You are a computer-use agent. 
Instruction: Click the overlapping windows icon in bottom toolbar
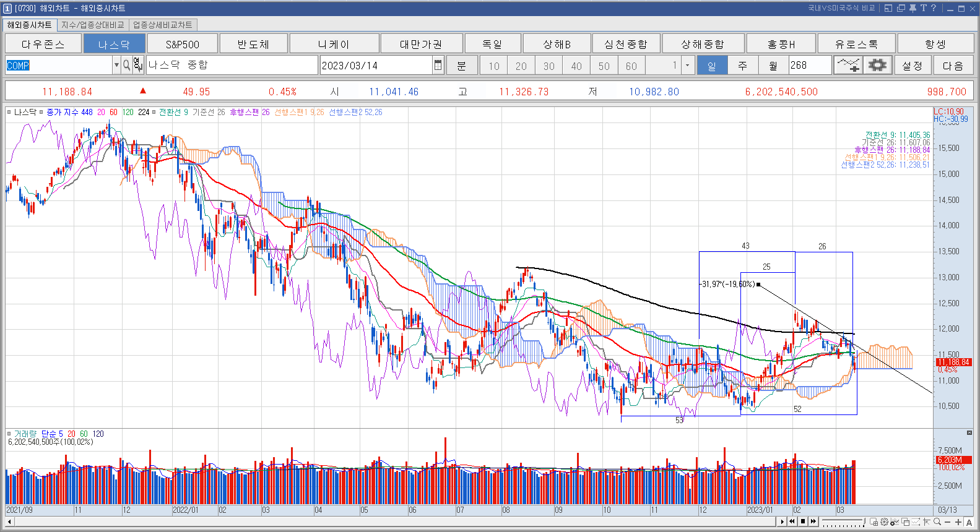tap(905, 522)
